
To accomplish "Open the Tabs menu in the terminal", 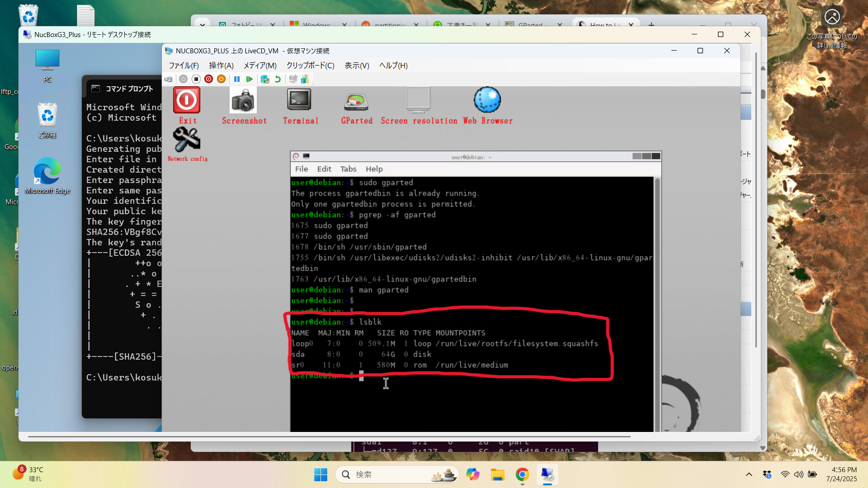I will click(348, 169).
